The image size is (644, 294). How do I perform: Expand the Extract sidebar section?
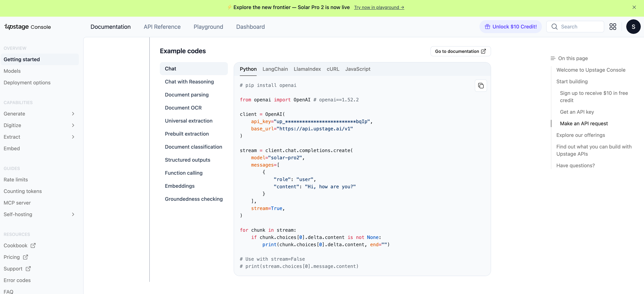tap(73, 137)
